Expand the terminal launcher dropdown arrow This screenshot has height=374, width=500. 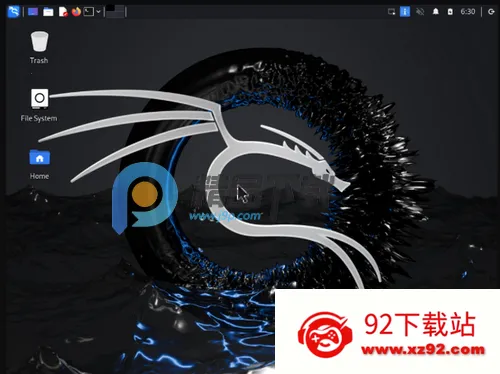point(98,12)
